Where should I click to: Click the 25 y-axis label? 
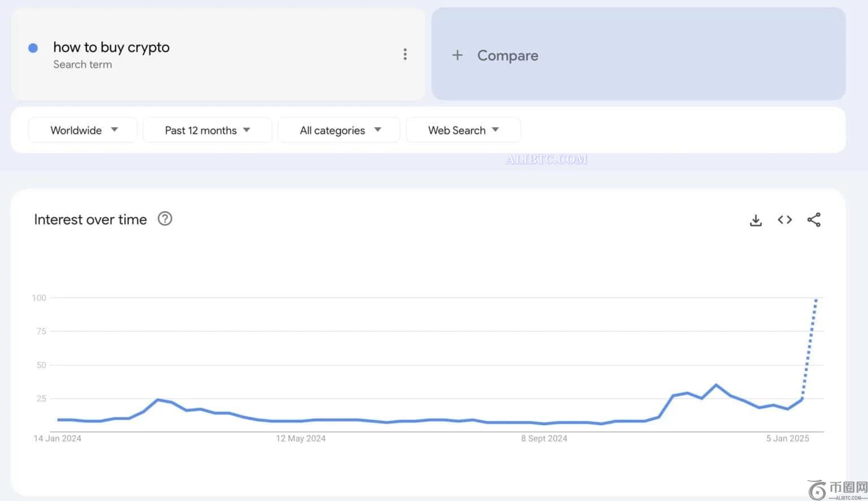41,399
